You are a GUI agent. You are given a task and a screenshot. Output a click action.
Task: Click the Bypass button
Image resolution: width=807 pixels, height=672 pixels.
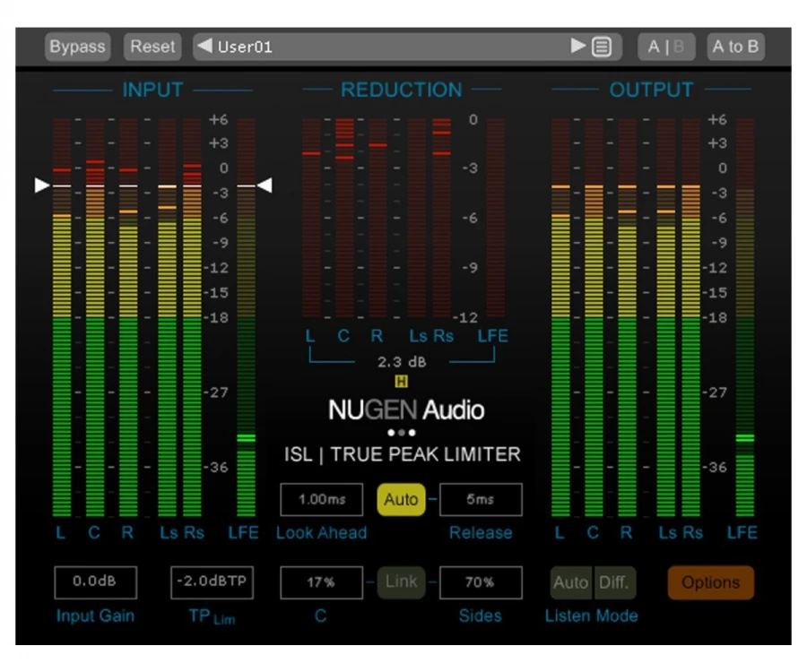tap(78, 47)
